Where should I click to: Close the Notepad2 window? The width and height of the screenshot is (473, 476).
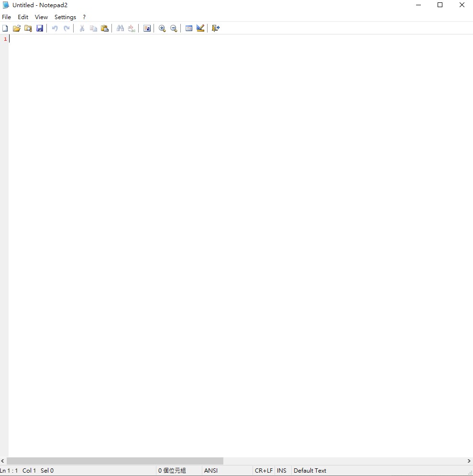[462, 5]
